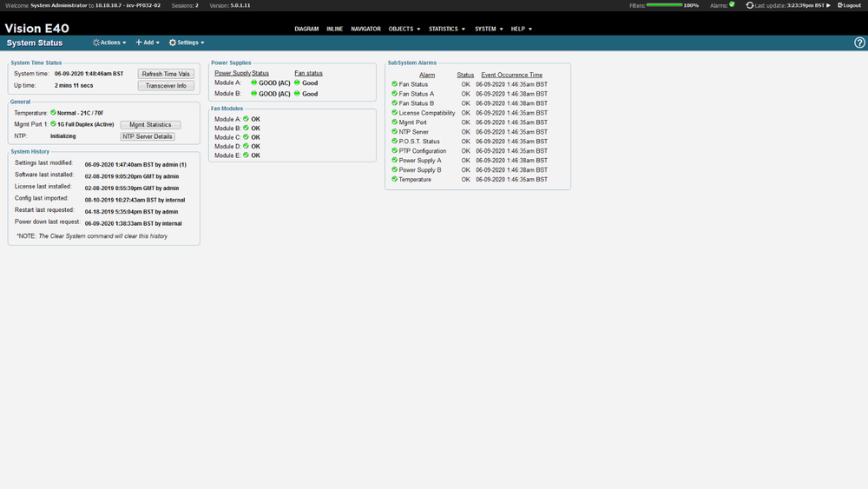Click the Settings last modified timestamp
The image size is (868, 489).
click(x=135, y=164)
